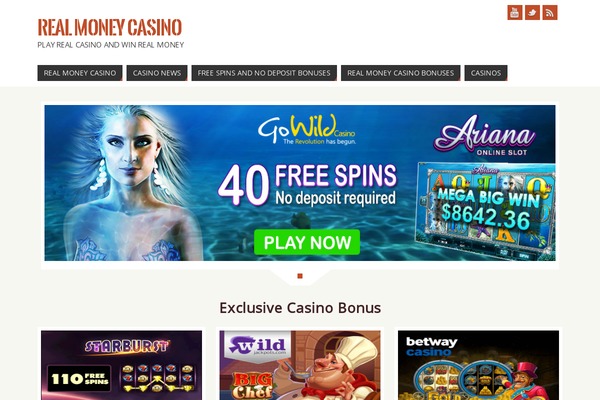Click the green Play Now button
600x400 pixels.
[307, 242]
